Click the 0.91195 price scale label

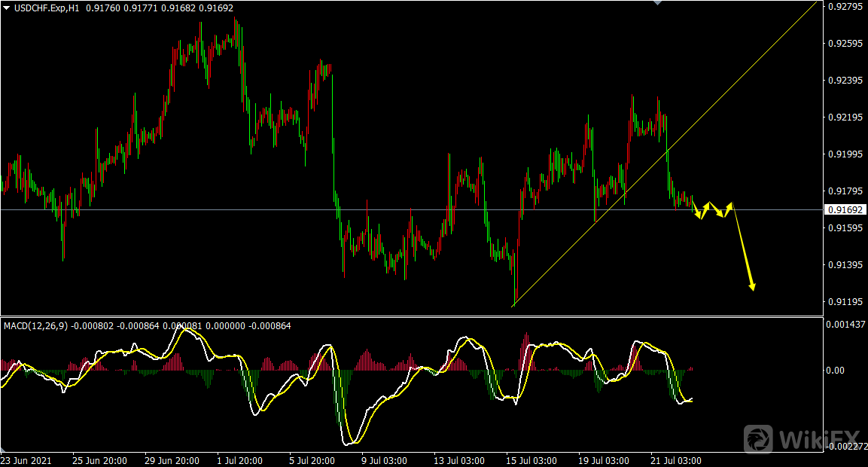845,302
